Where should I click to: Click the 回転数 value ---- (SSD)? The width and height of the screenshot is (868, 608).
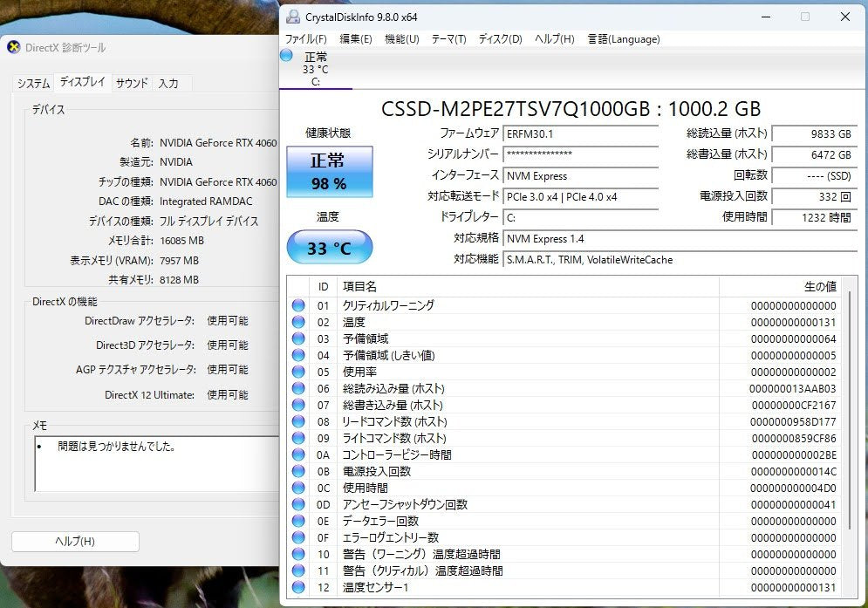814,176
